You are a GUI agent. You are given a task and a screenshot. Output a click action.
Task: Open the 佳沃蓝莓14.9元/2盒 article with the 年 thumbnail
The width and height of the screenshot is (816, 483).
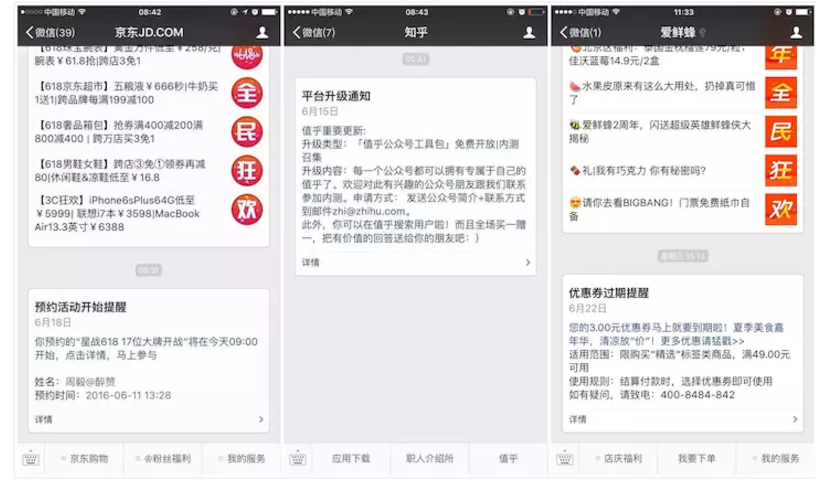(x=682, y=57)
